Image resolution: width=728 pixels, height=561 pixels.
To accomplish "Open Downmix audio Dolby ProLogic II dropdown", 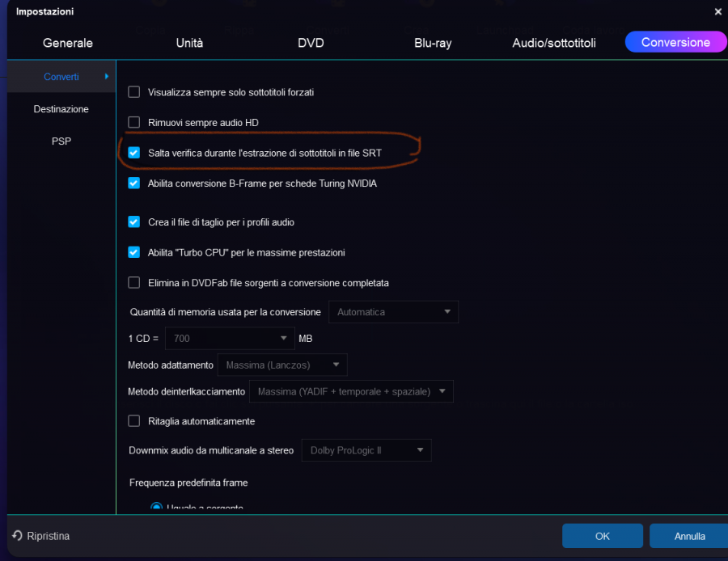I will tap(366, 450).
